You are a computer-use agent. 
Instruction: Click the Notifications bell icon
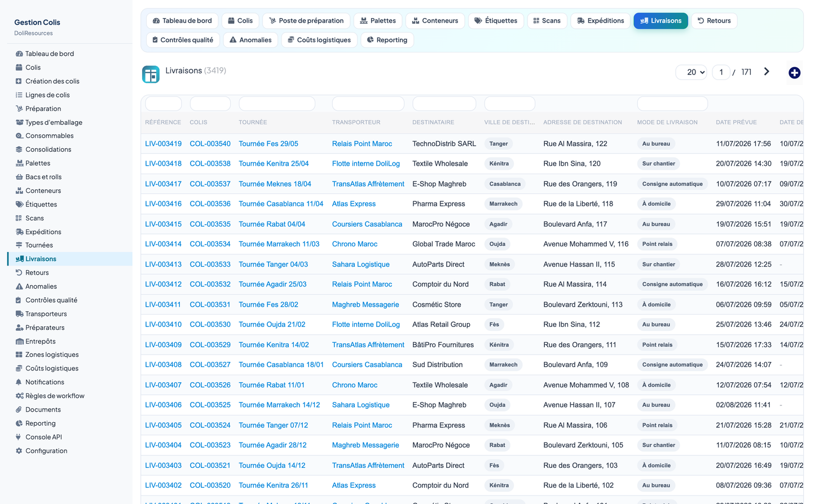point(19,382)
